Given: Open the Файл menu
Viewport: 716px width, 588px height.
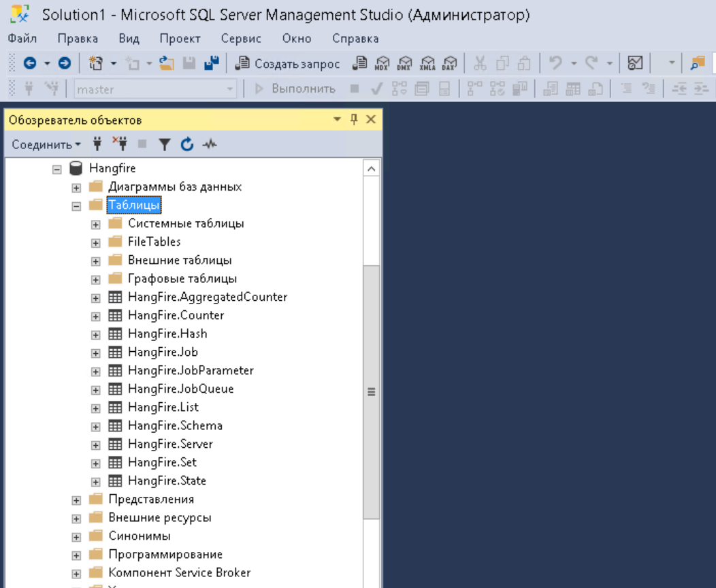Looking at the screenshot, I should tap(22, 39).
